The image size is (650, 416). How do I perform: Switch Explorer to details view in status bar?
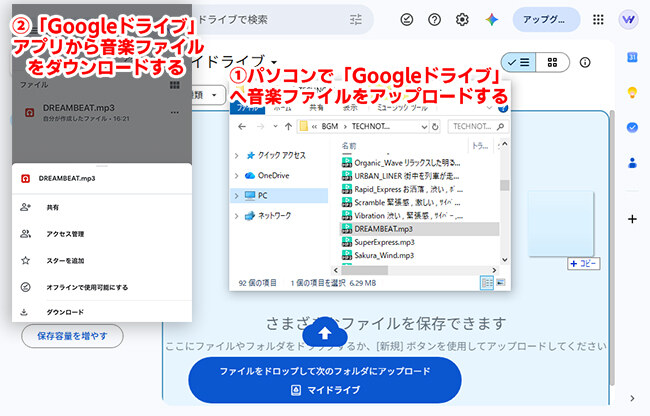[487, 283]
